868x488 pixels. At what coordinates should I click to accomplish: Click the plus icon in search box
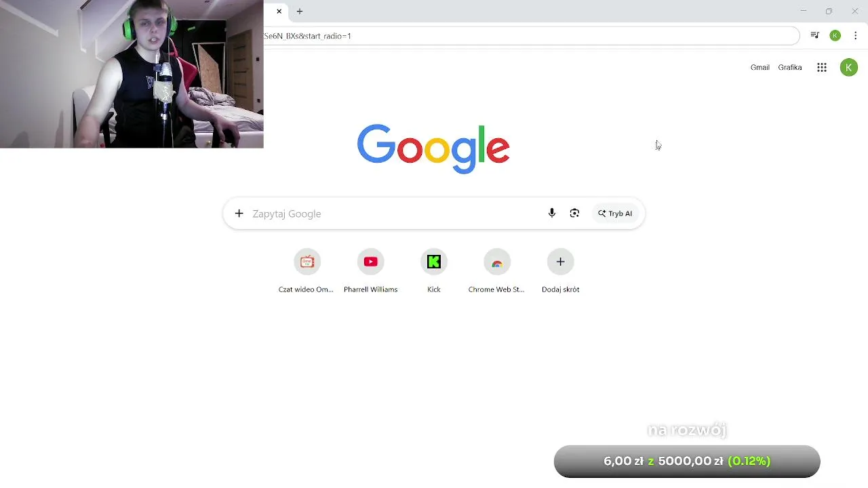pyautogui.click(x=239, y=213)
